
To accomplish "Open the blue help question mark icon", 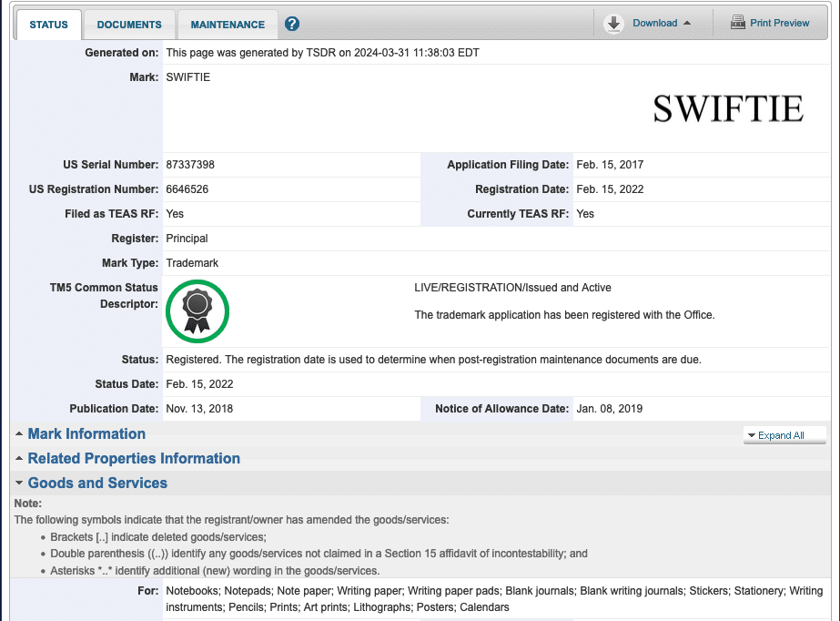I will (x=292, y=24).
